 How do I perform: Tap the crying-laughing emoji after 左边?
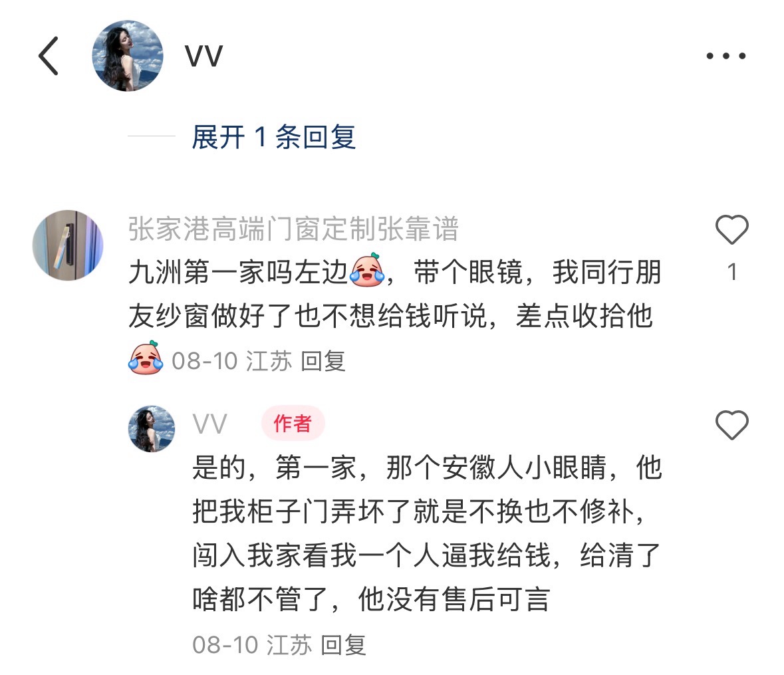(368, 271)
